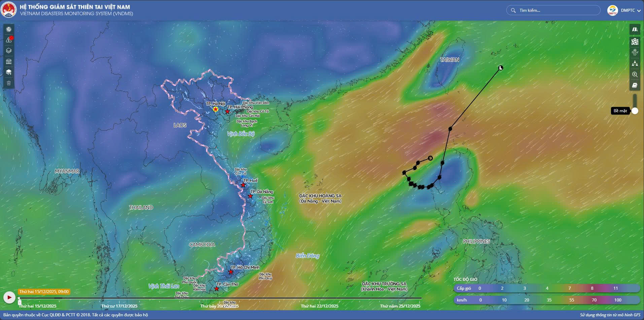Click the location search magnifier icon
The height and width of the screenshot is (320, 644).
tap(635, 74)
